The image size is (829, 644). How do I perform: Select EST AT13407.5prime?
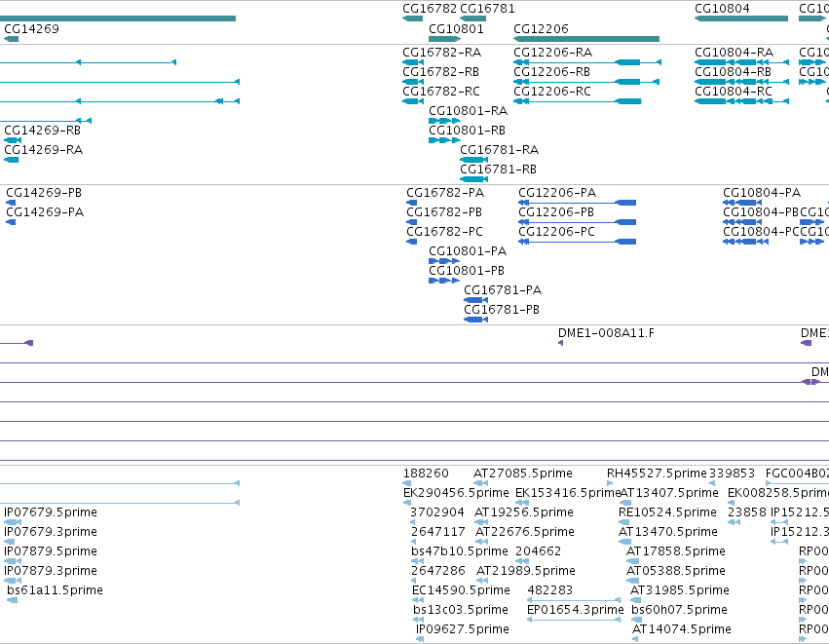(x=669, y=493)
